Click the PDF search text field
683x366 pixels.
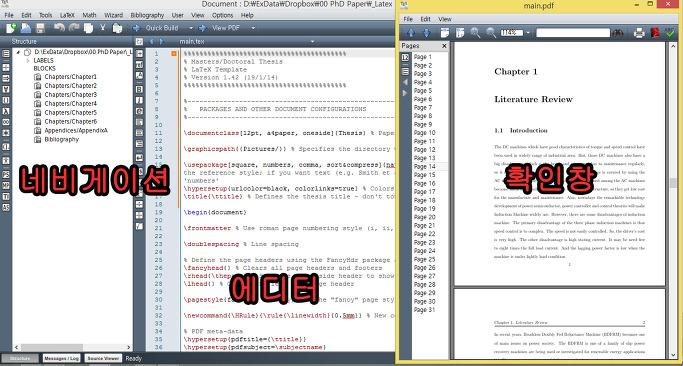(573, 33)
